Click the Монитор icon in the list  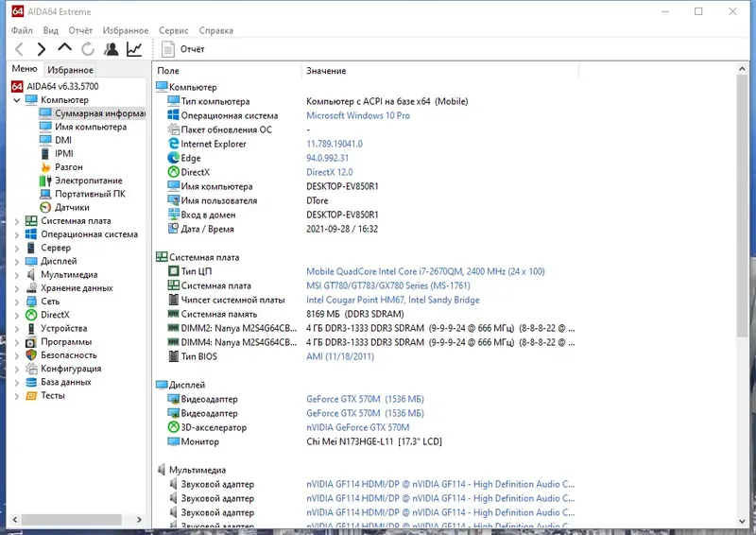pos(173,441)
